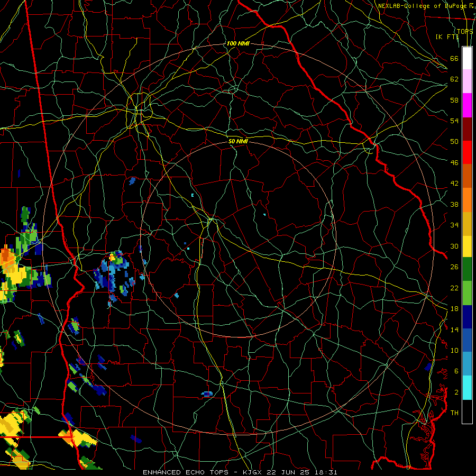Click the 100 NMI range ring label
This screenshot has height=476, width=476.
[238, 43]
